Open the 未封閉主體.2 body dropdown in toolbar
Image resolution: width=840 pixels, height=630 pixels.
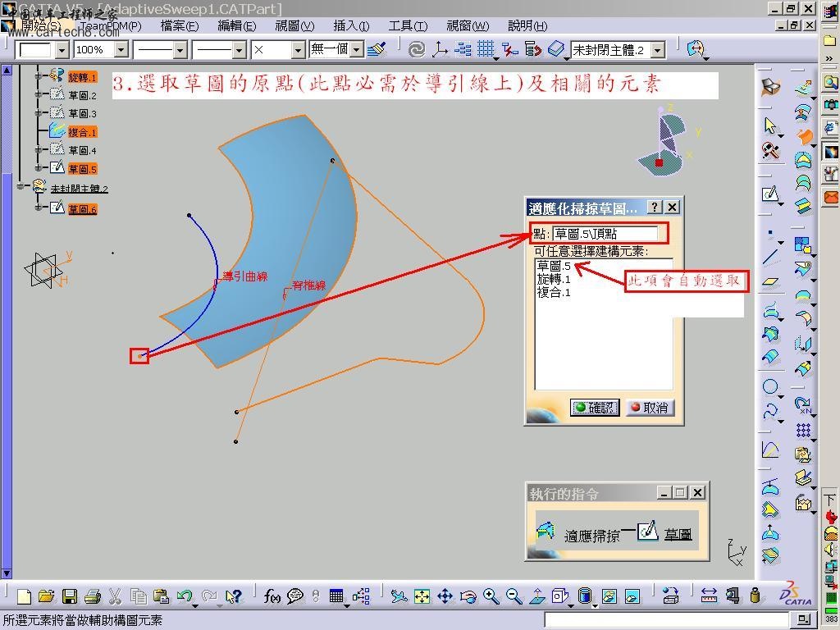point(659,50)
